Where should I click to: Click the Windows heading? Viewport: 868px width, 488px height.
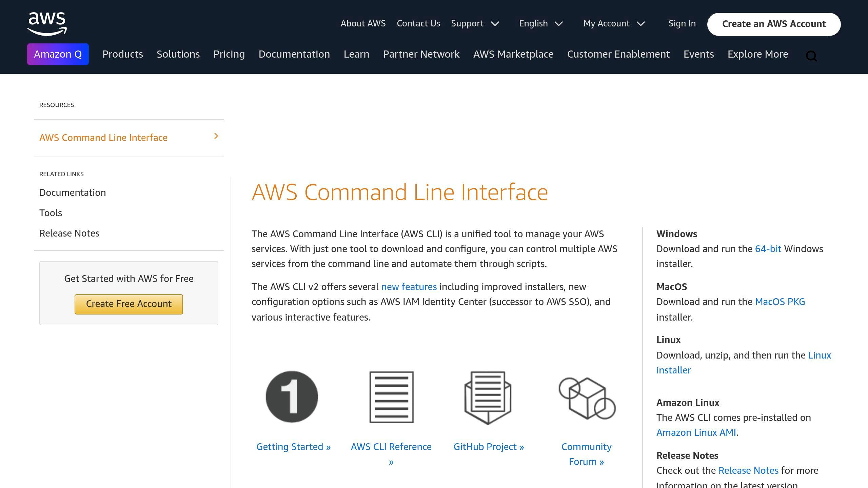pos(677,234)
